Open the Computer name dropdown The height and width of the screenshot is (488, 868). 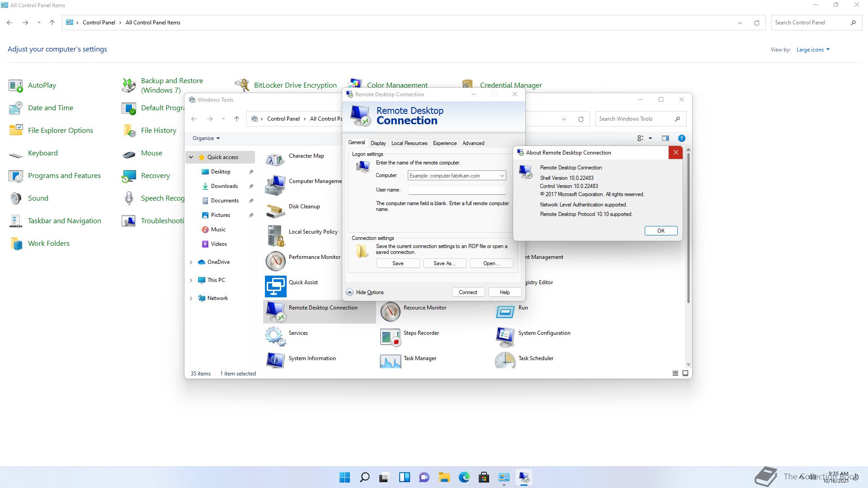click(x=502, y=176)
